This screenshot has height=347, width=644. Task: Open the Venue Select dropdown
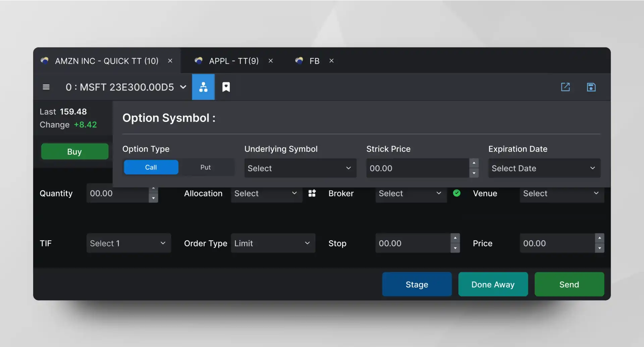coord(562,193)
